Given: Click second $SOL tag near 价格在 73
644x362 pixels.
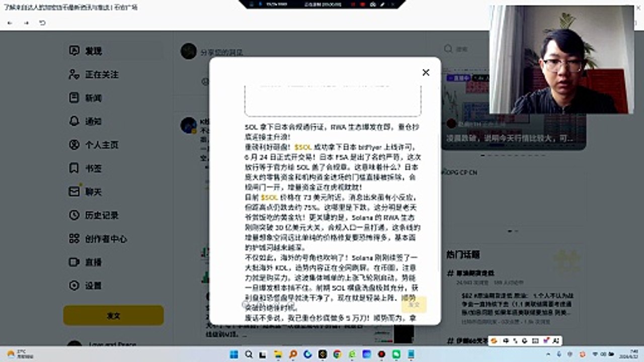Looking at the screenshot, I should click(x=269, y=198).
